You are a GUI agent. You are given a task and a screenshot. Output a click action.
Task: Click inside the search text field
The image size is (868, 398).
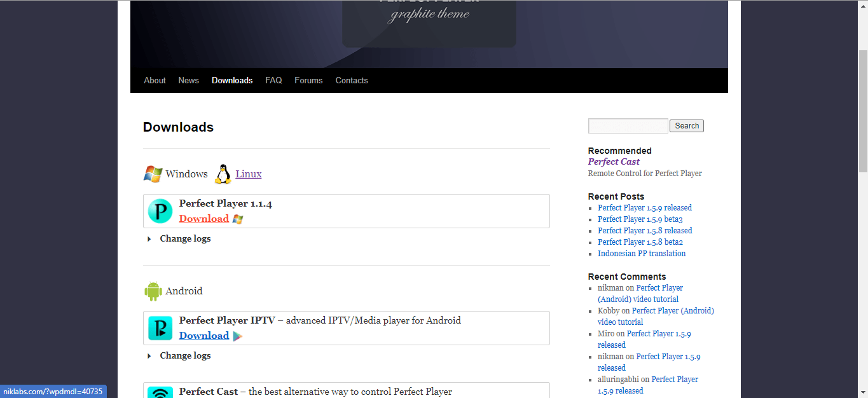628,126
